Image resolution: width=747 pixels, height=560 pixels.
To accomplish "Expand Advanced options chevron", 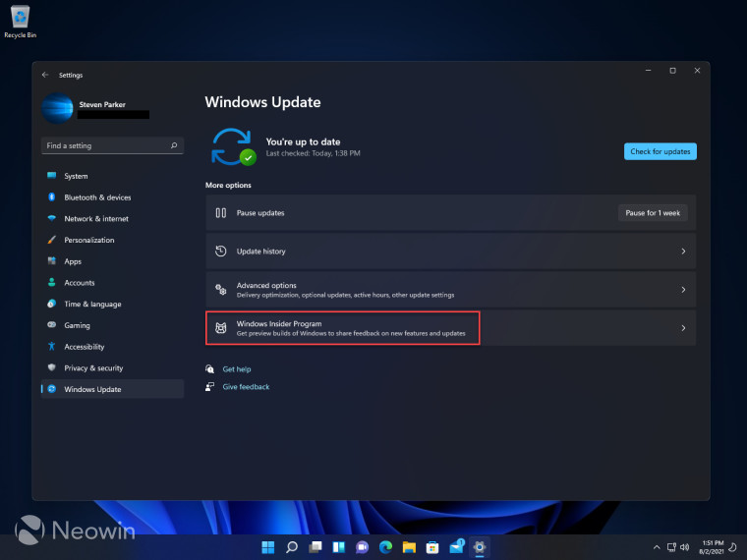I will point(683,290).
